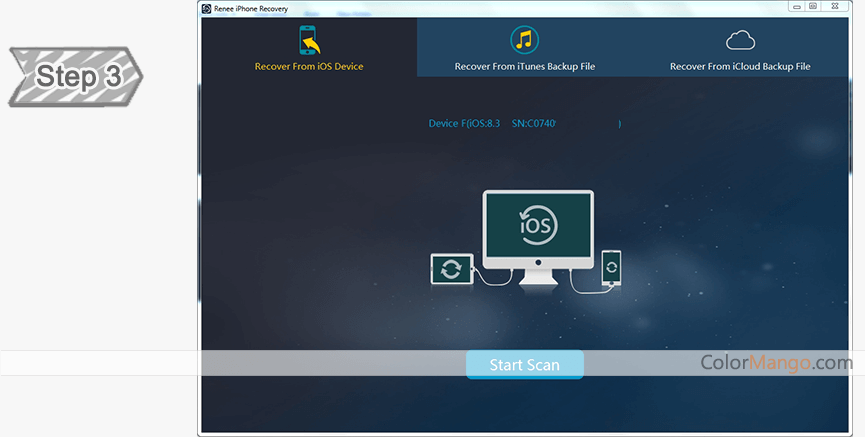Click the phone icon with yellow arrow
The height and width of the screenshot is (437, 865).
click(308, 41)
